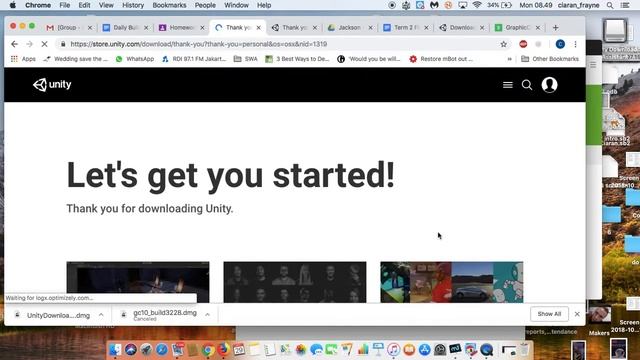This screenshot has height=360, width=640.
Task: Open iTunes from the Dock
Action: (x=393, y=350)
